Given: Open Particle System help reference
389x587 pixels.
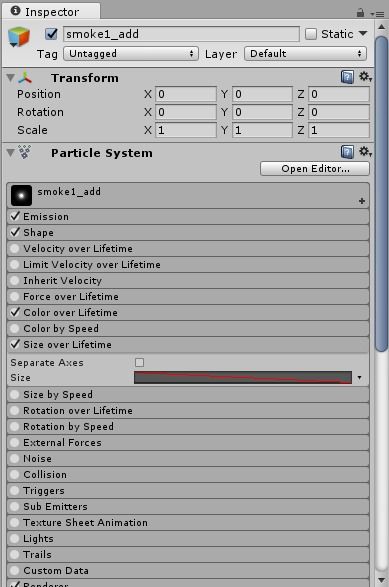Looking at the screenshot, I should click(347, 152).
